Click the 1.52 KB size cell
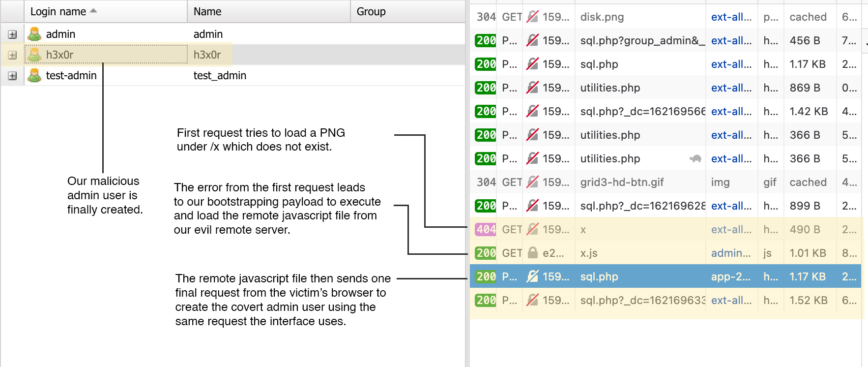This screenshot has height=367, width=868. tap(809, 300)
